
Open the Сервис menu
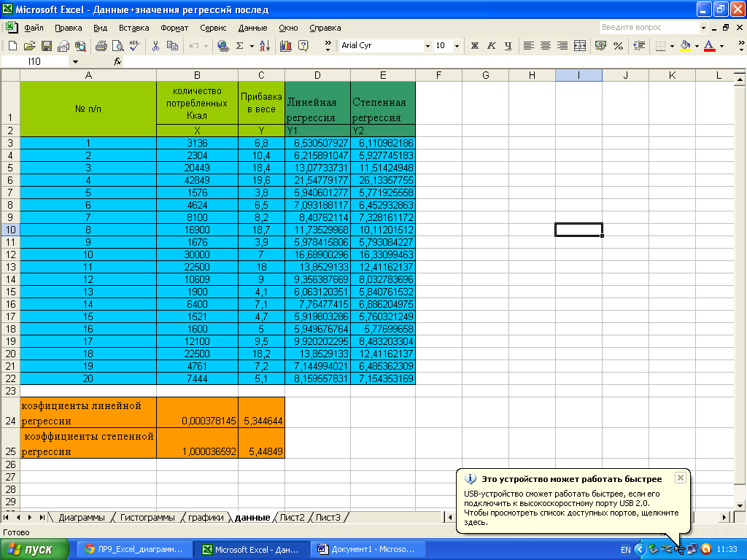(213, 28)
